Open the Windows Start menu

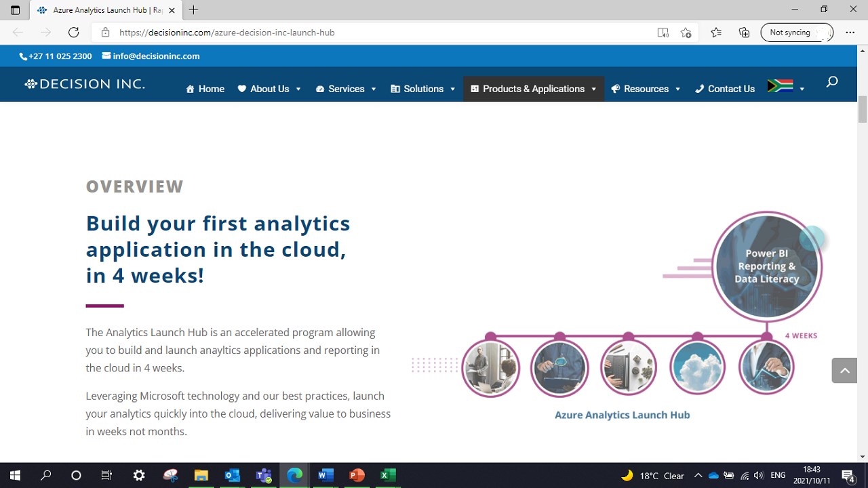coord(15,475)
